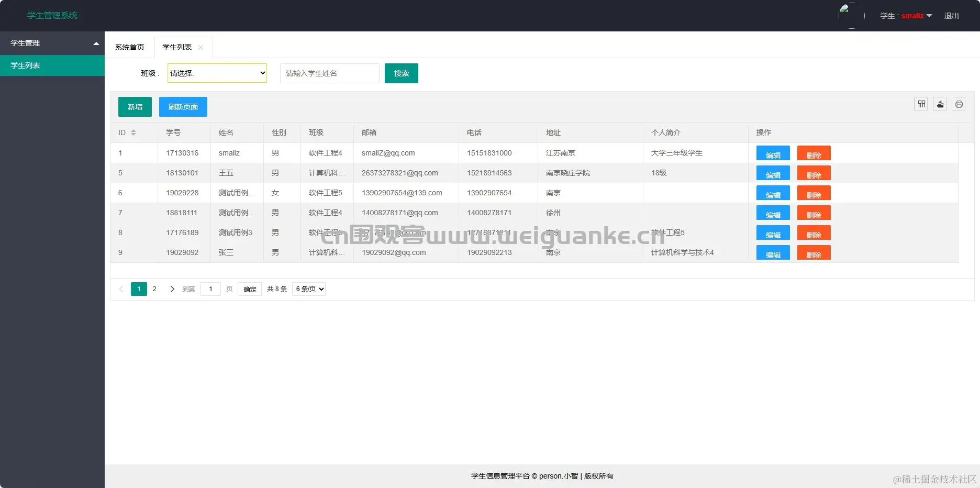Click the 邮箱 column header
980x488 pixels.
pyautogui.click(x=406, y=132)
